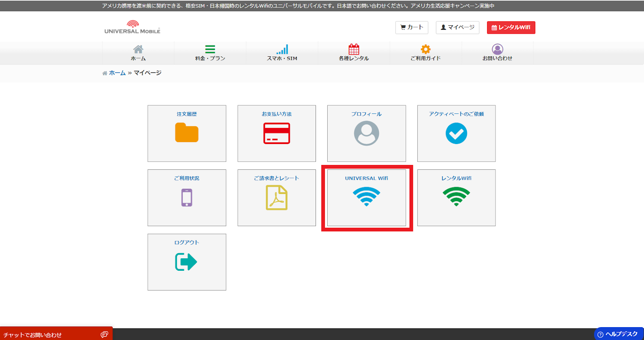The width and height of the screenshot is (644, 340).
Task: Open ご利用状況 purple phone icon
Action: point(187,198)
